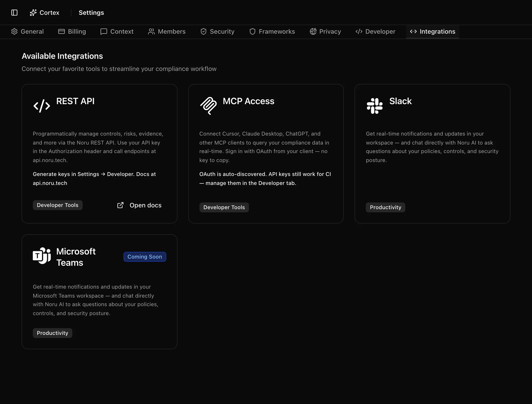Click the Available Integrations heading
Viewport: 532px width, 404px height.
coord(62,56)
